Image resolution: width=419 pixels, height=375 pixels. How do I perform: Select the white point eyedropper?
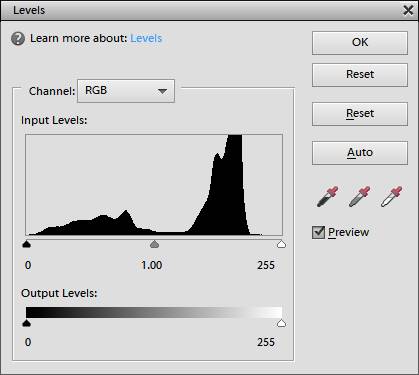pyautogui.click(x=392, y=197)
